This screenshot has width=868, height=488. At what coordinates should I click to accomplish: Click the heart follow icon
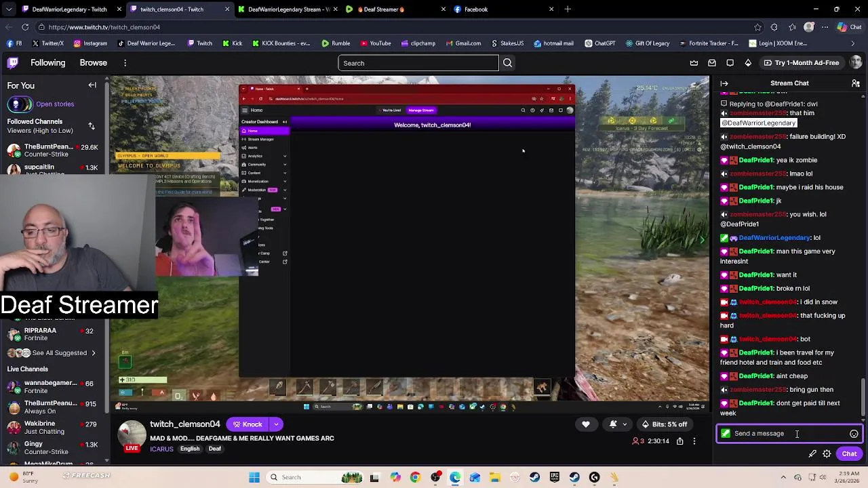pyautogui.click(x=586, y=424)
